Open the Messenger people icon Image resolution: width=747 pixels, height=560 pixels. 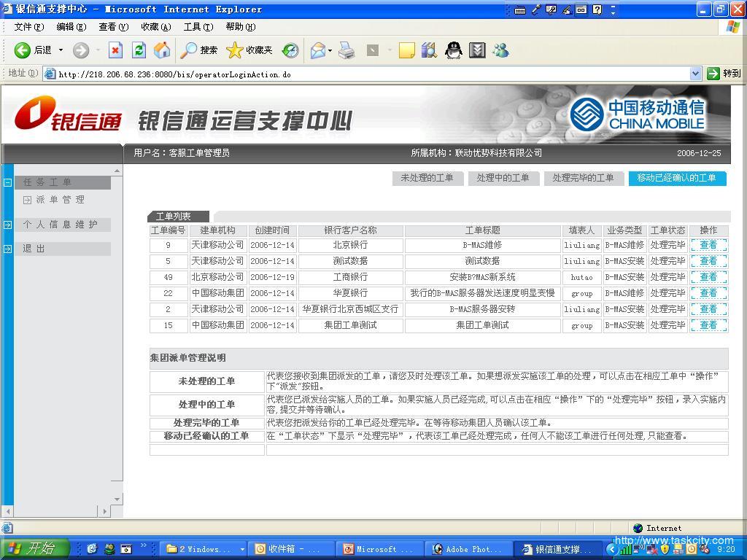[x=500, y=50]
